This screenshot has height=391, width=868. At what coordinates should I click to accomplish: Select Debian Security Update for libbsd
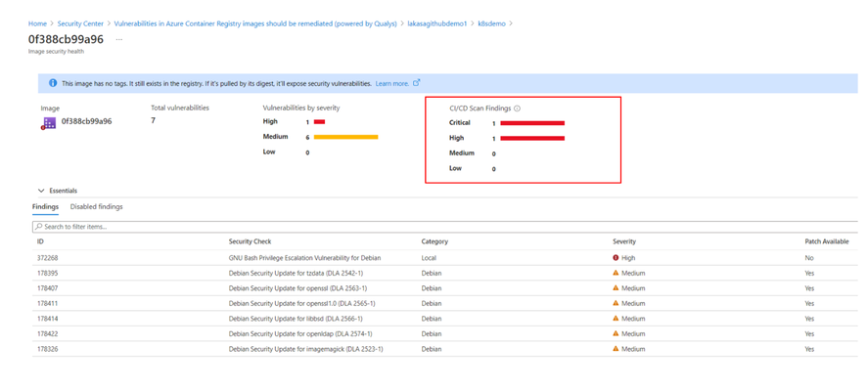point(296,319)
